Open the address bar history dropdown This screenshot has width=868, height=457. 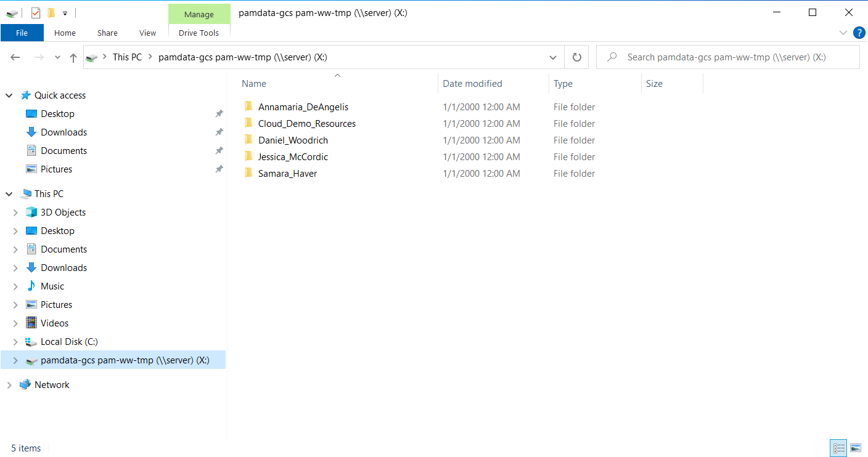[552, 57]
